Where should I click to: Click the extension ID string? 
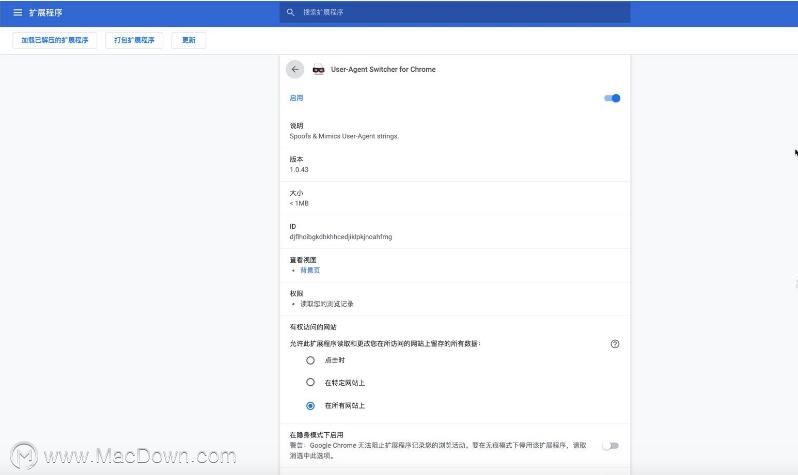341,237
